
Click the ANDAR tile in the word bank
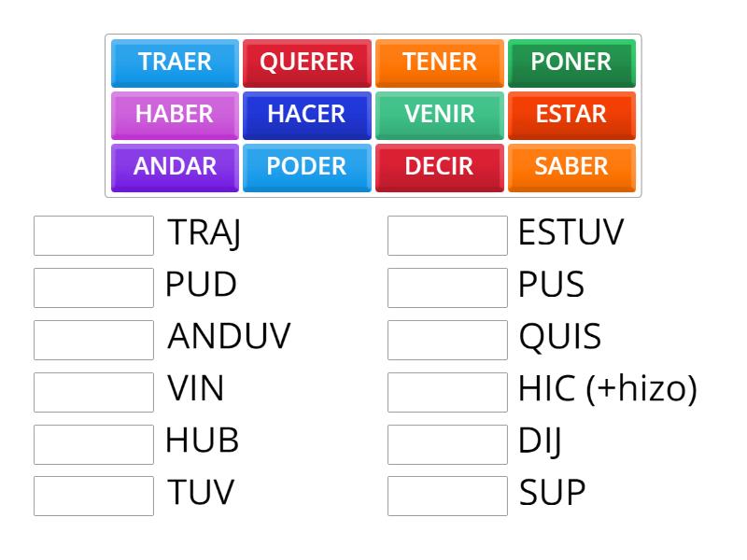[174, 166]
